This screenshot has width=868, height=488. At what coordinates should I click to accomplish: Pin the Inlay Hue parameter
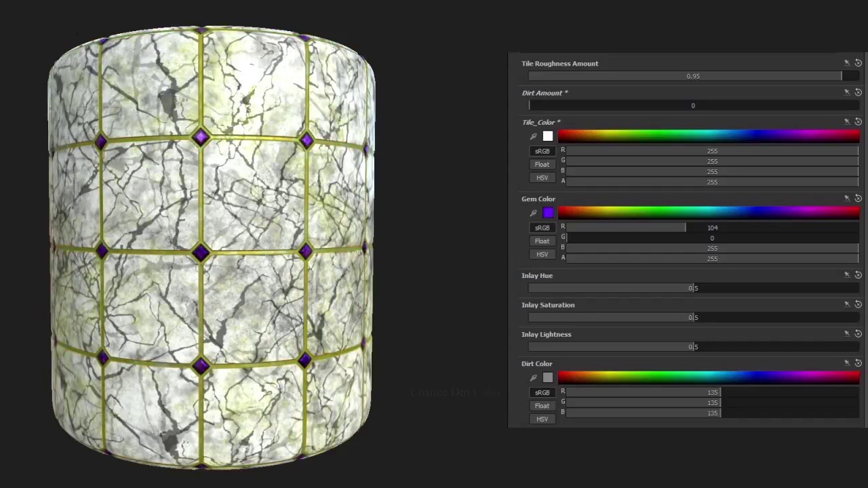click(846, 275)
